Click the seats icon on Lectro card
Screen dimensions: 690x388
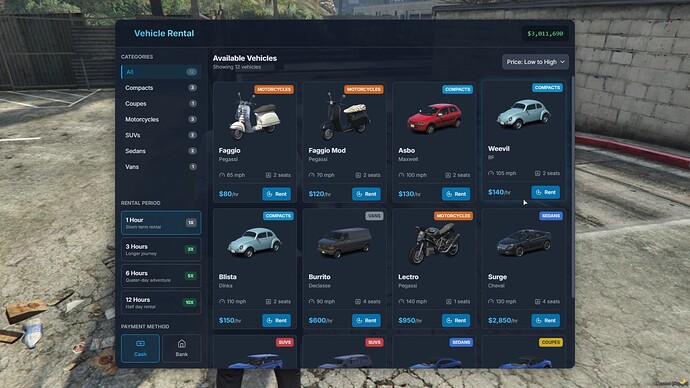(x=448, y=302)
